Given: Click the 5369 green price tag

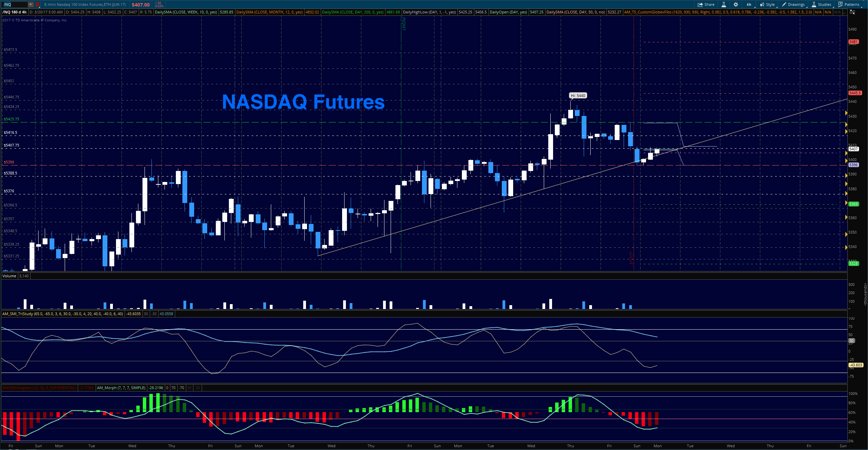Looking at the screenshot, I should point(854,204).
